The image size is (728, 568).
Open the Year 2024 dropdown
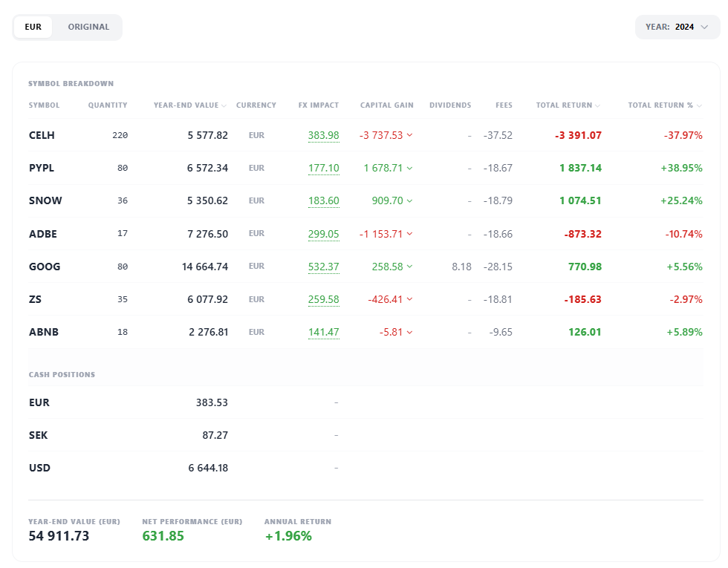[x=677, y=27]
